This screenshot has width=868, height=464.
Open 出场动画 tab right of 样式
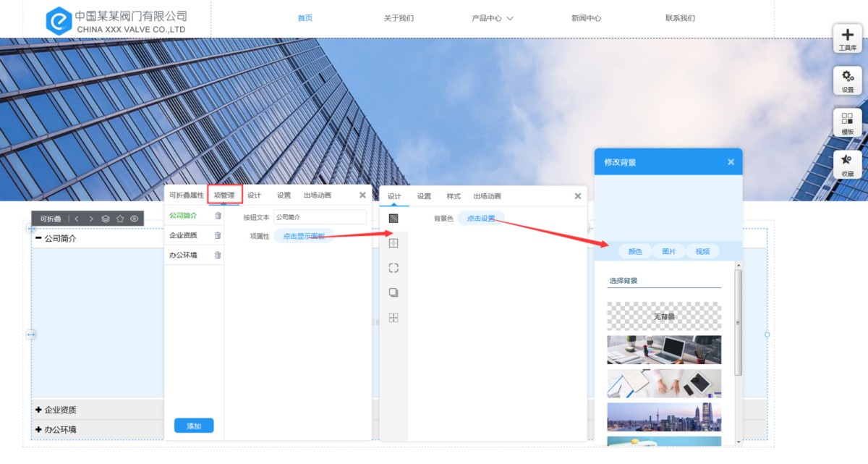point(488,196)
